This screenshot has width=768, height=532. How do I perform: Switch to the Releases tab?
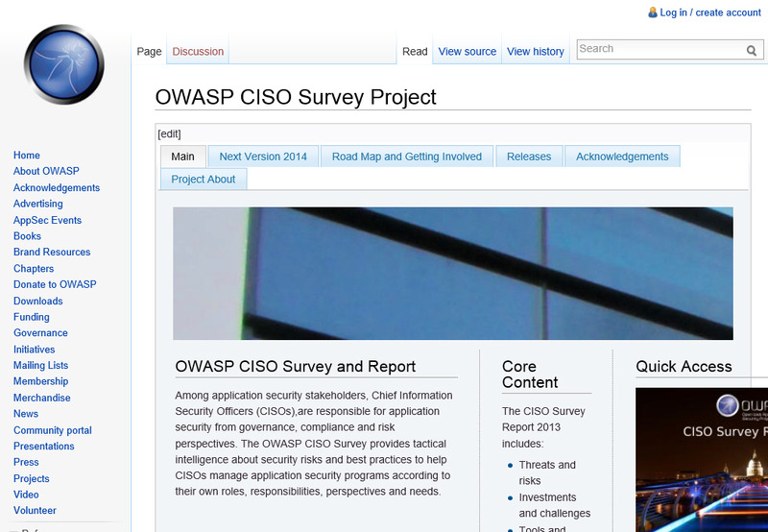coord(529,157)
